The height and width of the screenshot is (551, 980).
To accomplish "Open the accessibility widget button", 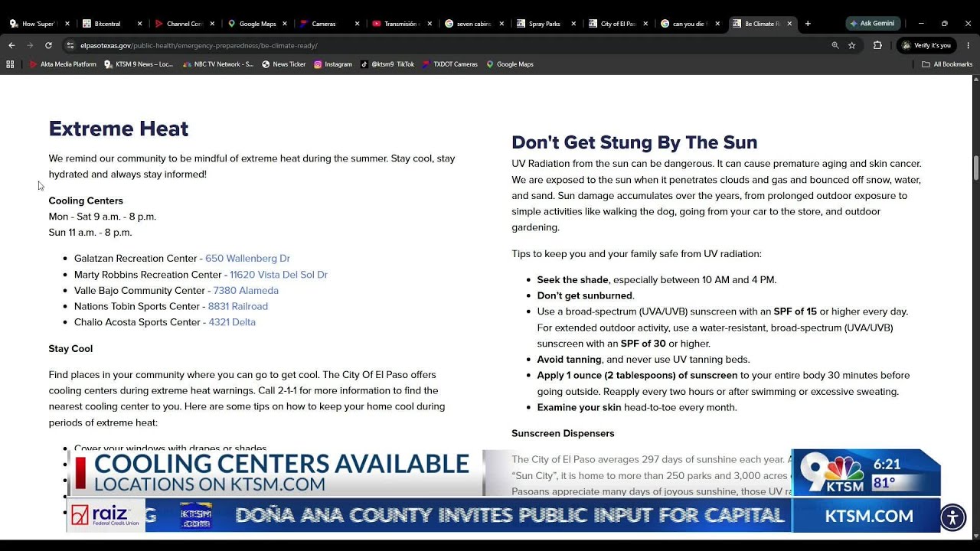I will pos(952,517).
